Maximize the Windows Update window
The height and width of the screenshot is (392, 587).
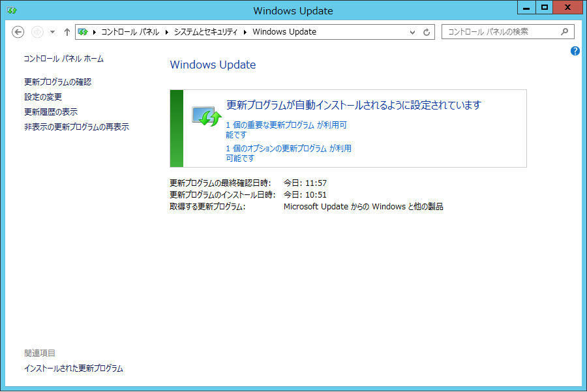click(x=545, y=7)
